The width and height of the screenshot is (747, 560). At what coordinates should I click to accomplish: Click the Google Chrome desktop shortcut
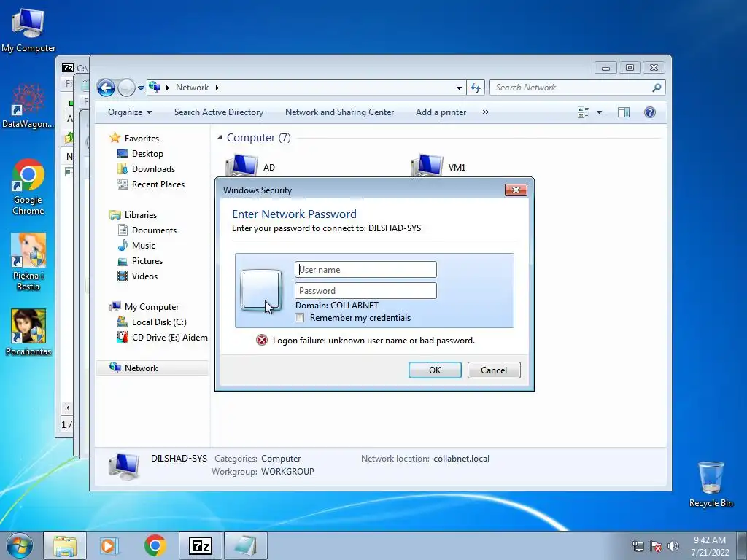click(28, 187)
